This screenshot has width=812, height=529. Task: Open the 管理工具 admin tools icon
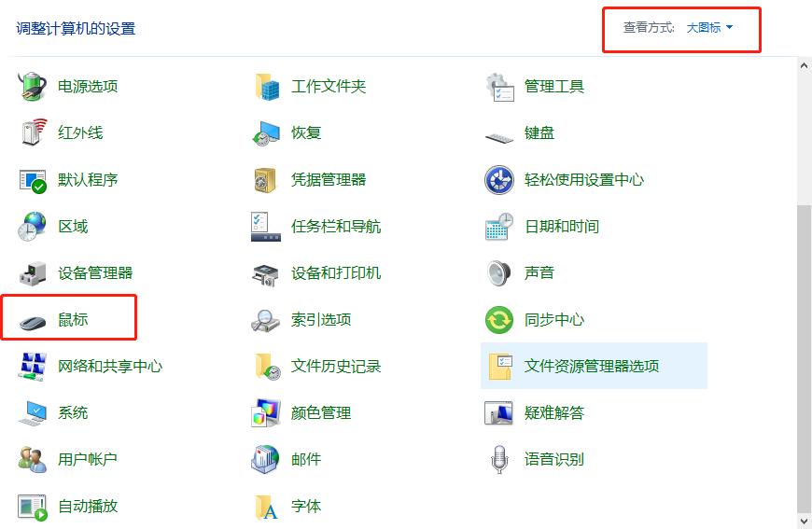pos(499,87)
